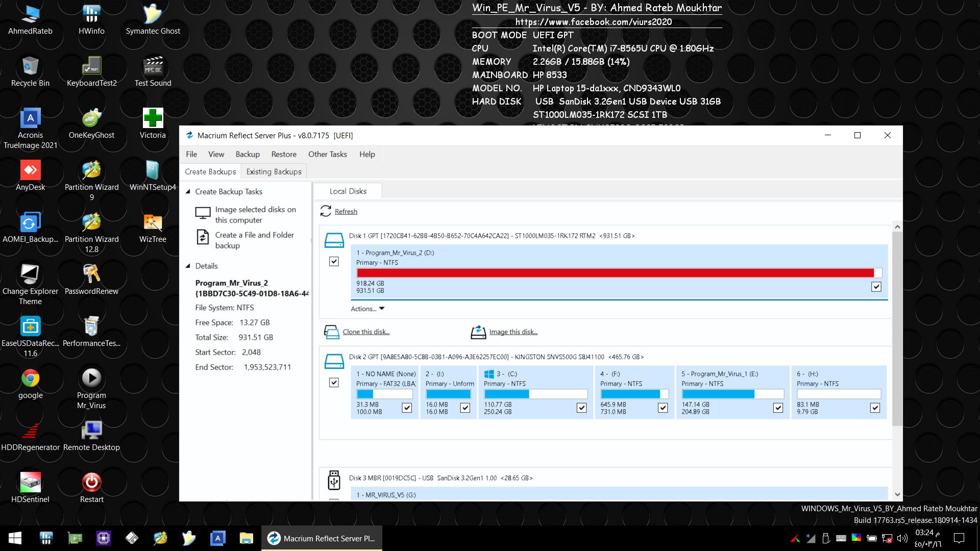Open the Restore menu
The image size is (980, 551).
(284, 154)
